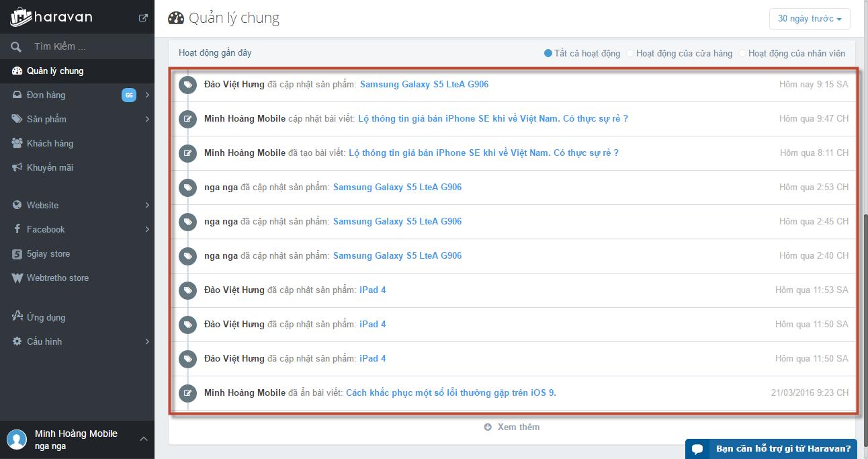The height and width of the screenshot is (459, 868).
Task: Expand the Website submenu arrow
Action: 147,205
